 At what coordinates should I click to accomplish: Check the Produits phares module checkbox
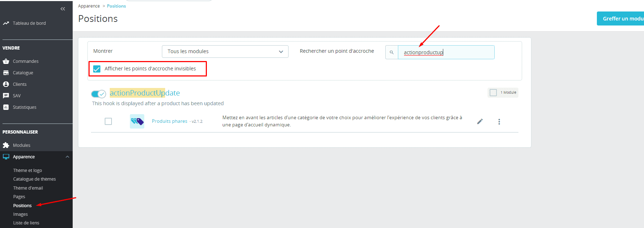(x=108, y=121)
